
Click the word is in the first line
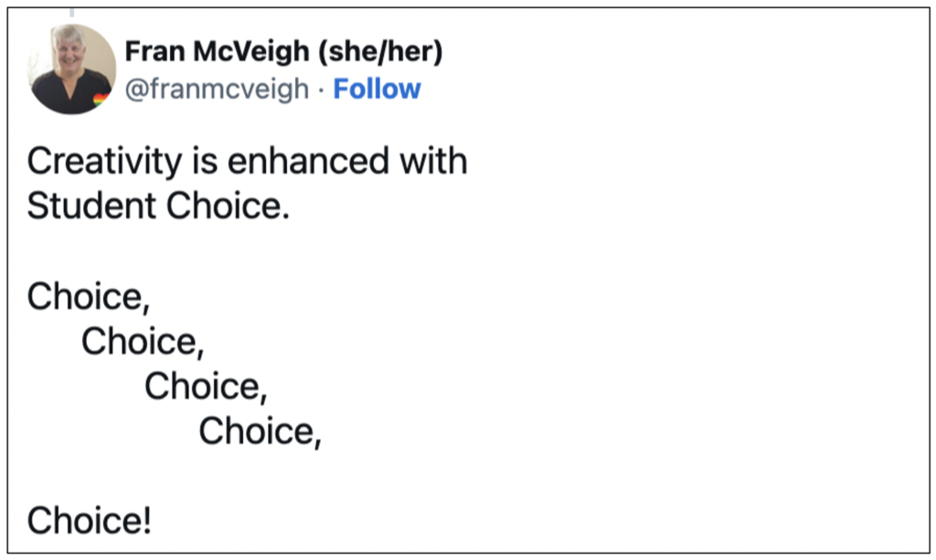point(205,162)
